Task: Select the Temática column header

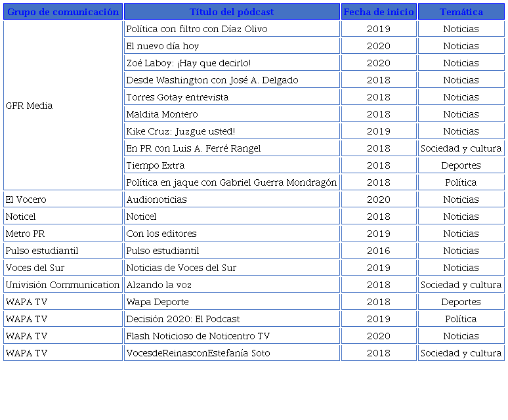Action: [461, 12]
